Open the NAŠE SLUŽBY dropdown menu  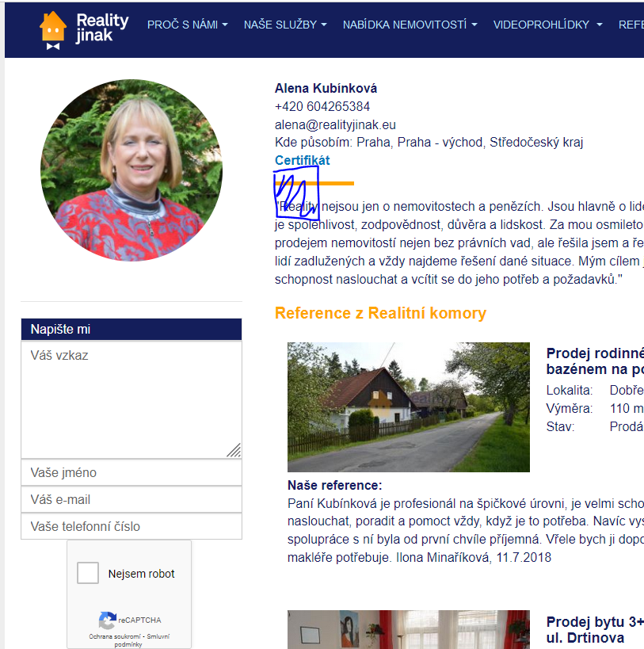(285, 25)
